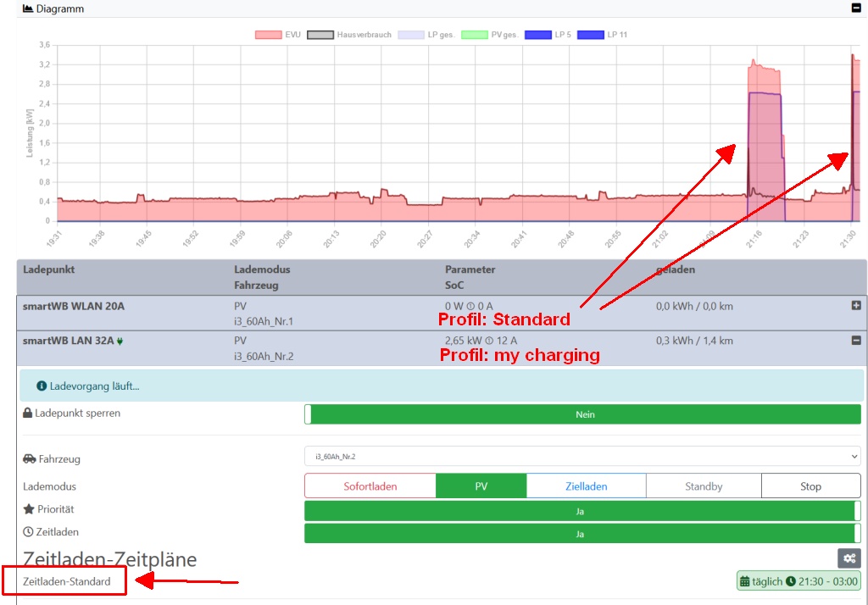Open Zeitladen-Zeitpläne settings gears button
This screenshot has width=868, height=605.
849,558
